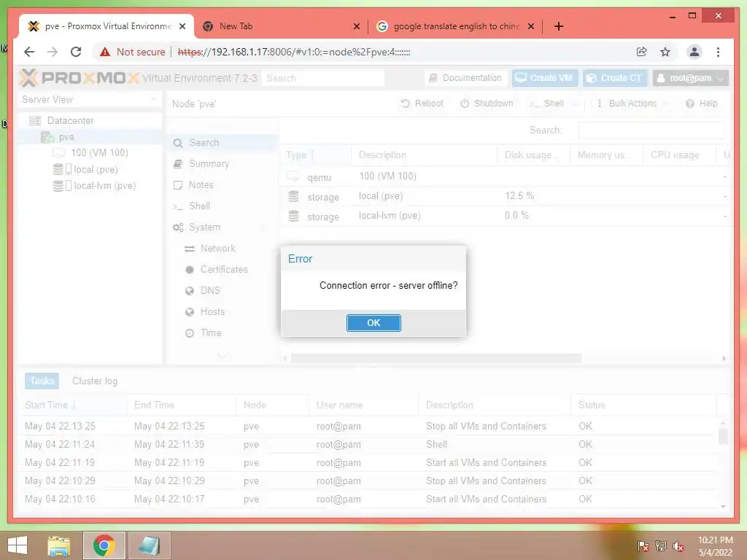Select the qemu 100 (VM 100) row
Screen dimensions: 747x560
(504, 176)
